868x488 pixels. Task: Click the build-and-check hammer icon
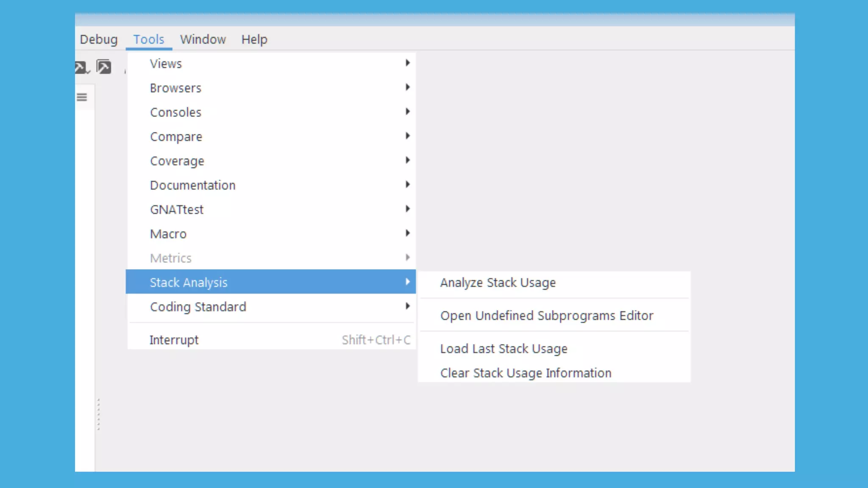point(81,67)
